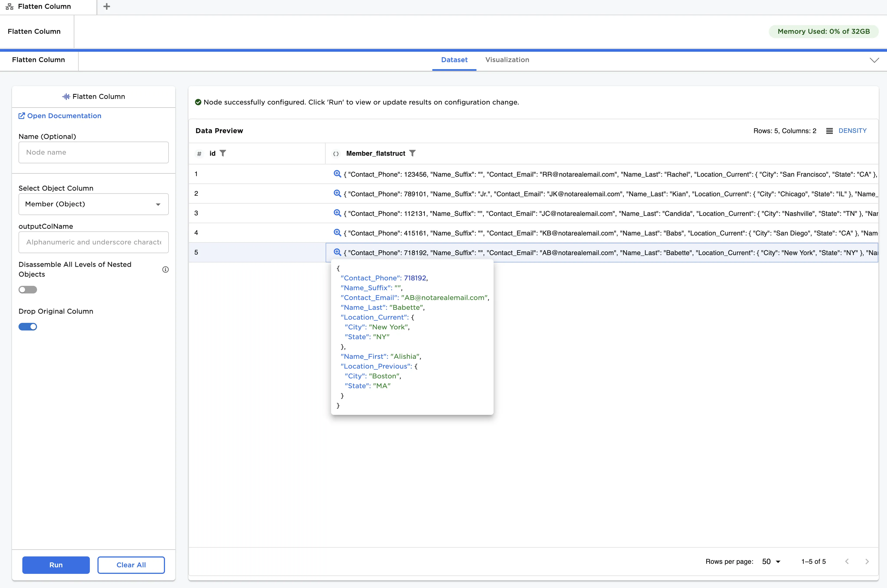Filter the Member_flatstruct column
Viewport: 887px width, 588px height.
(412, 153)
